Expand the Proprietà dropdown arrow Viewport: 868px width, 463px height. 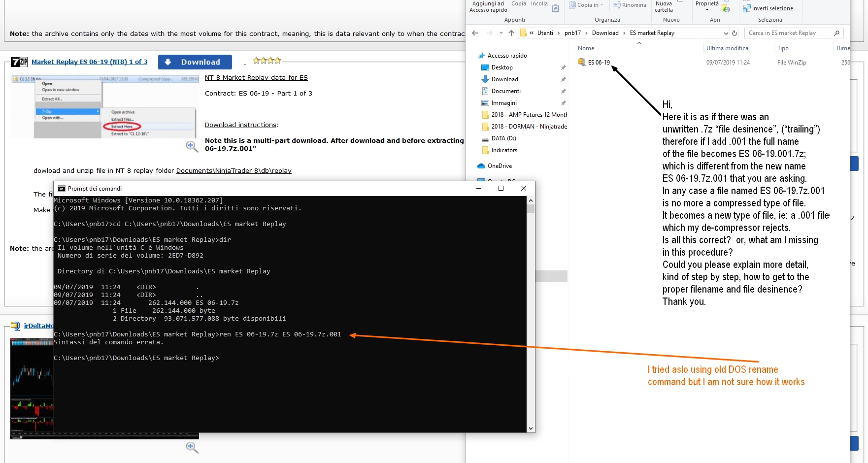707,10
